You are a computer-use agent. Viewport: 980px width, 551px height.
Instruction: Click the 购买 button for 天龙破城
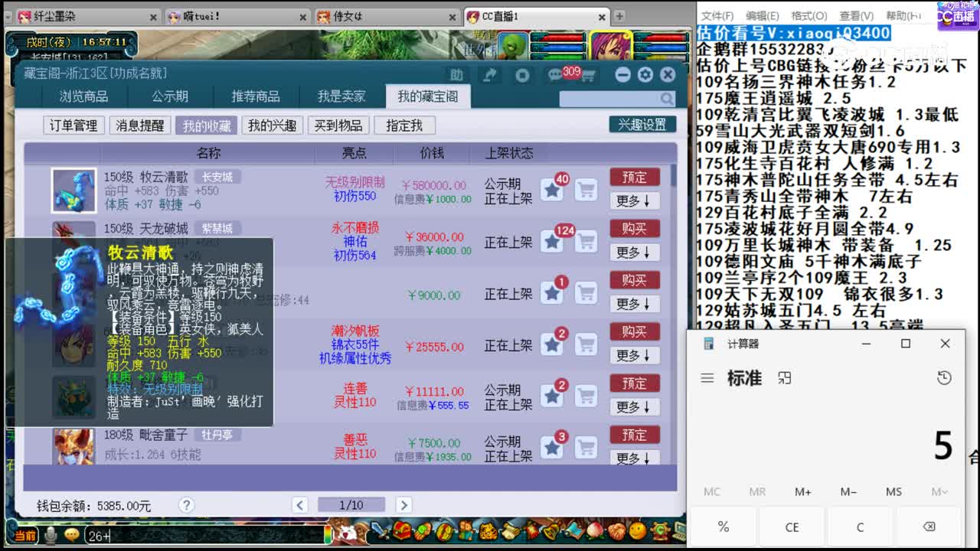coord(634,228)
